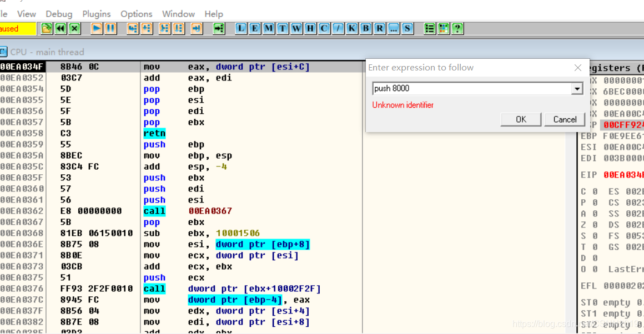Image resolution: width=644 pixels, height=334 pixels.
Task: Open Log window with L button
Action: click(241, 29)
